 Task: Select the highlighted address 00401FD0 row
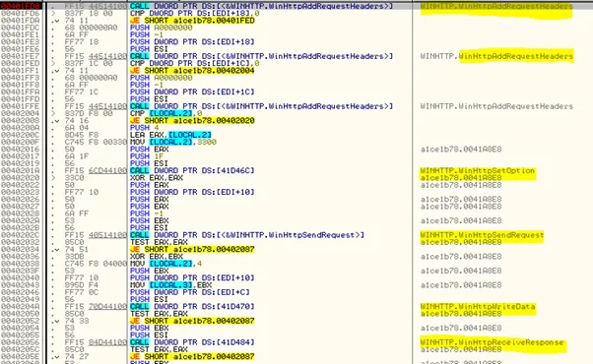pyautogui.click(x=296, y=6)
